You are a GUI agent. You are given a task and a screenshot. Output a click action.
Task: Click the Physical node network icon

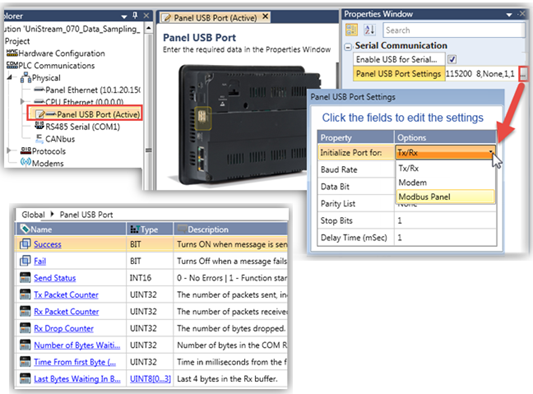coord(25,78)
